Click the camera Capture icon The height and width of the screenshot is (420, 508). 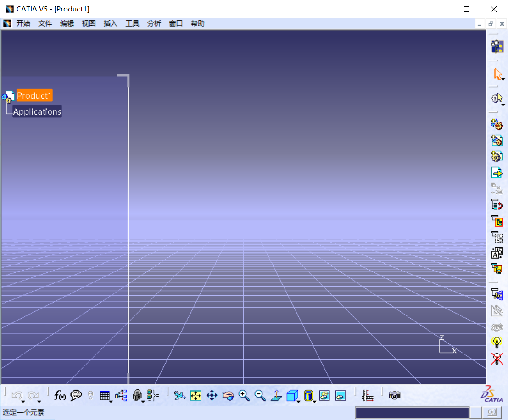(x=395, y=395)
